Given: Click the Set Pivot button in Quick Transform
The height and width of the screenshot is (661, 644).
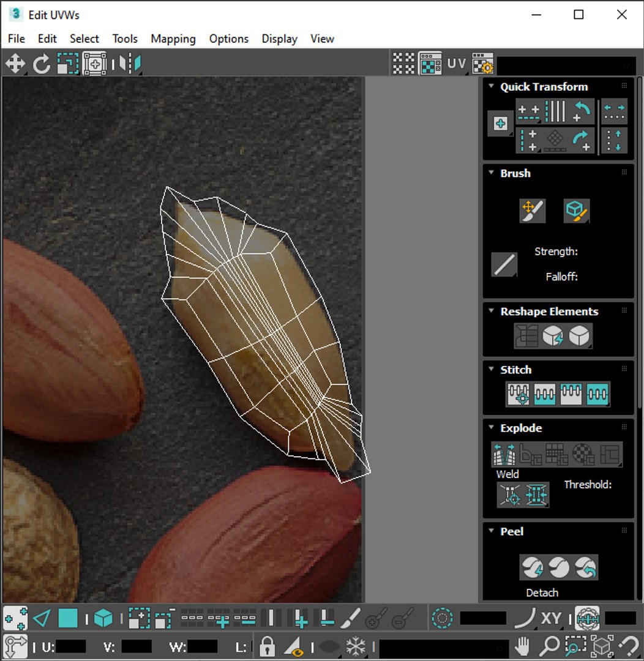Looking at the screenshot, I should [500, 124].
